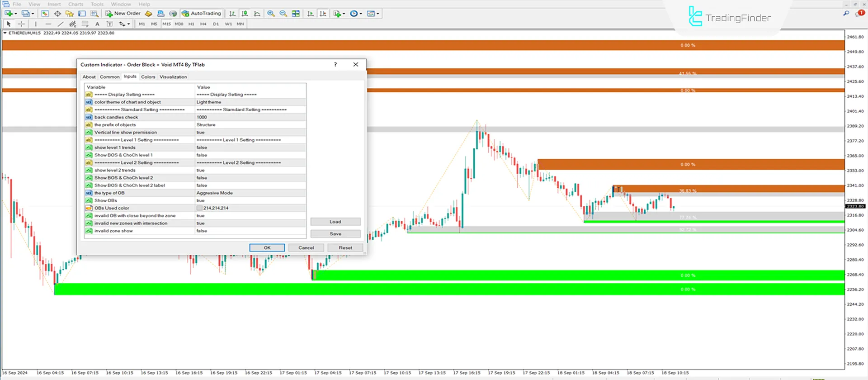Image resolution: width=868 pixels, height=380 pixels.
Task: Expand the New Chart dropdown arrow
Action: pos(16,14)
